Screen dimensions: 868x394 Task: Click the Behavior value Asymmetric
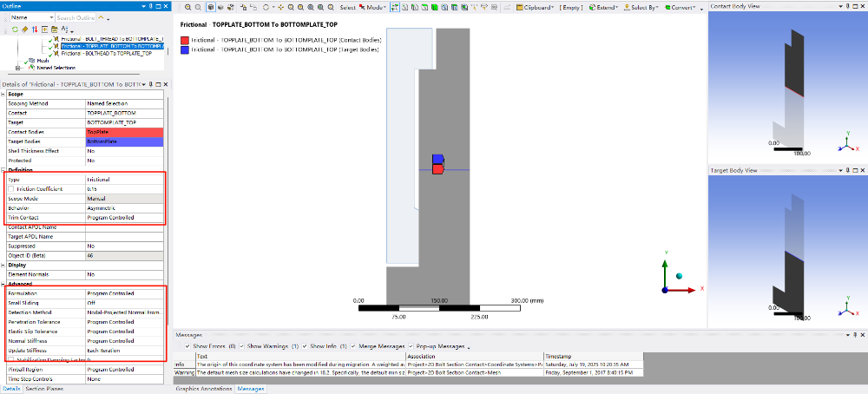[x=124, y=208]
